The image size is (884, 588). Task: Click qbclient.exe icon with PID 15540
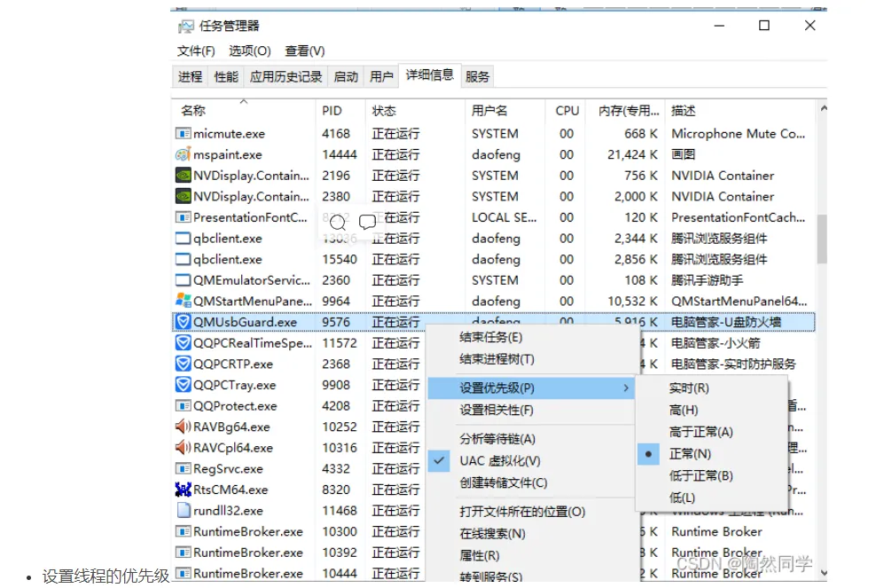point(183,259)
